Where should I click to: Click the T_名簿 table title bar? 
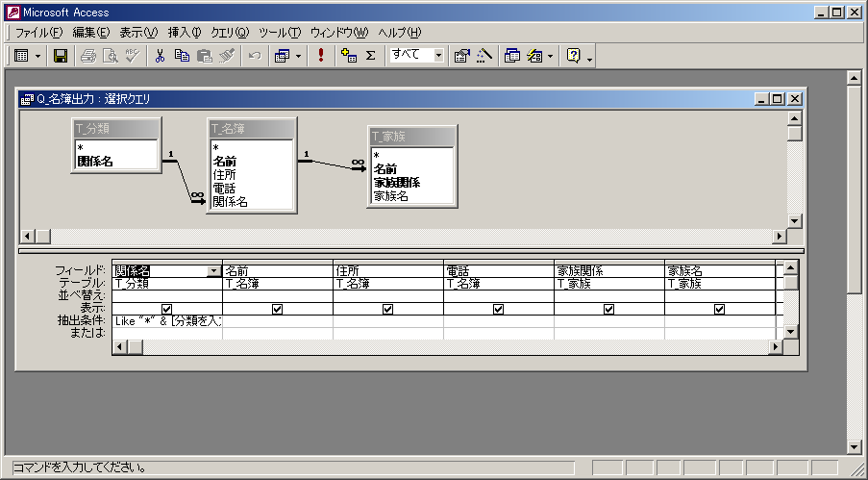pos(252,129)
